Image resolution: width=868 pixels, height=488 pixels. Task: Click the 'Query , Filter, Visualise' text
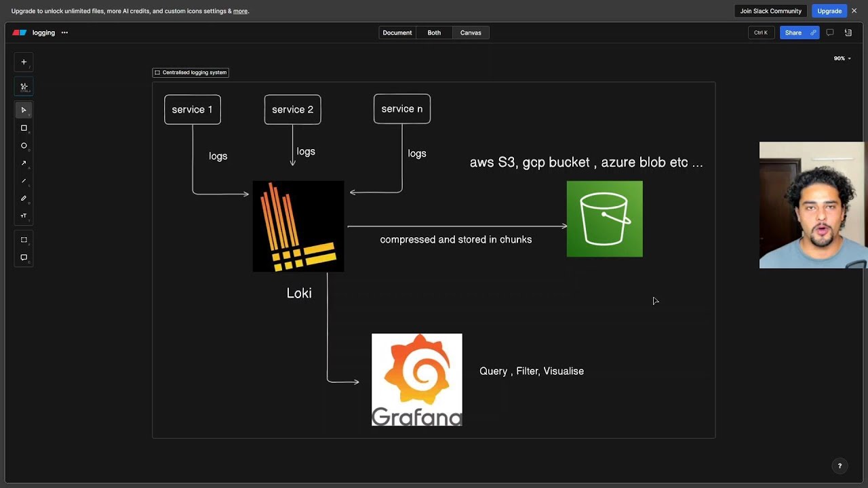532,371
